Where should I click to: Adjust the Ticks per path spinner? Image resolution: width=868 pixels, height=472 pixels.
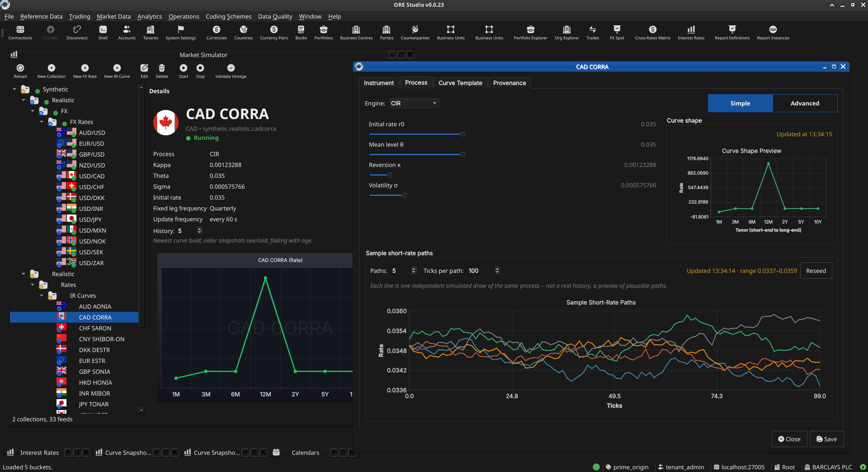(497, 271)
